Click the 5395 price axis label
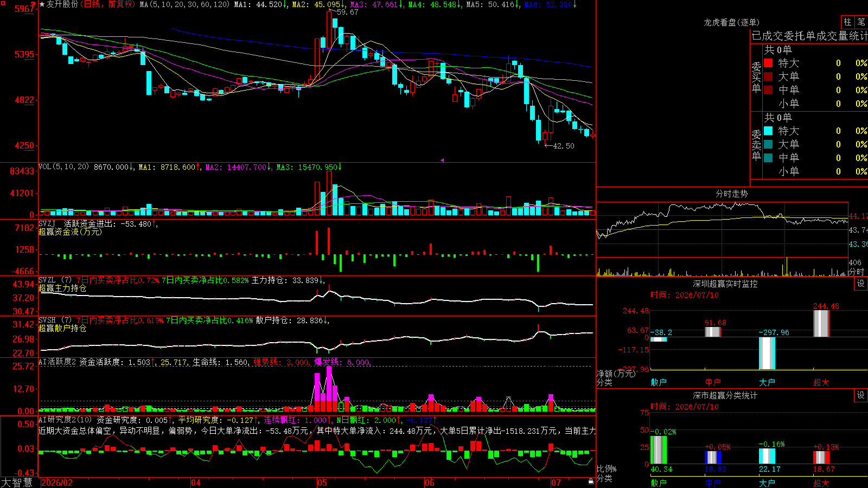 [x=24, y=54]
